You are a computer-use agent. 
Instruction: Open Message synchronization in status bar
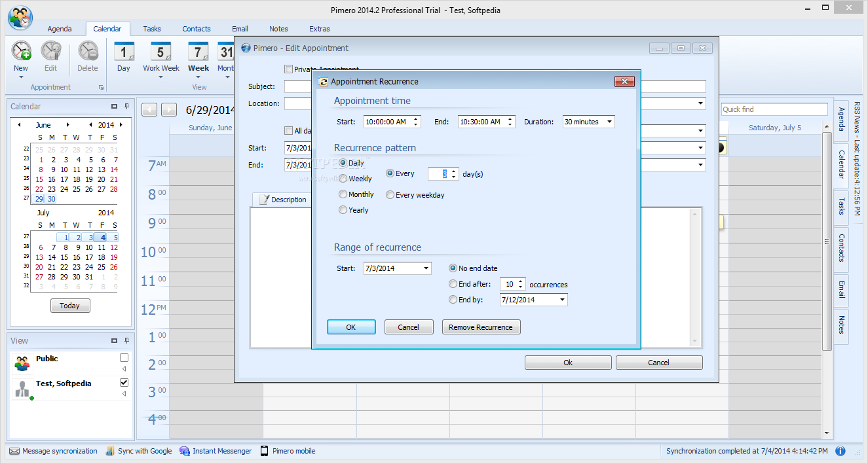point(53,451)
